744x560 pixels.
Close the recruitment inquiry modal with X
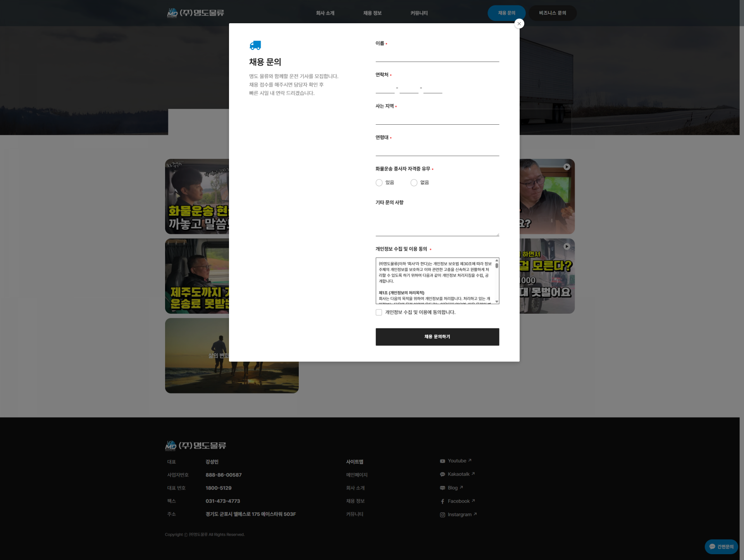pos(519,24)
